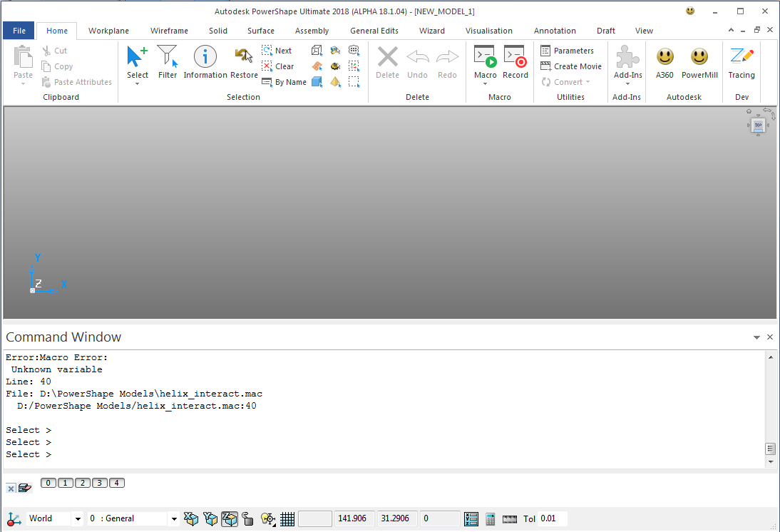Start Record macro
780x532 pixels.
[515, 62]
